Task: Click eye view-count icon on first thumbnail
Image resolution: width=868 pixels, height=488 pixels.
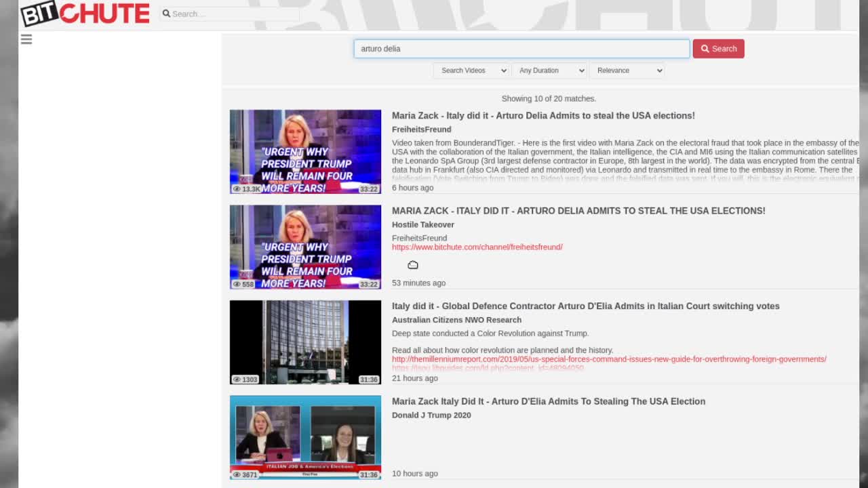Action: pyautogui.click(x=237, y=189)
